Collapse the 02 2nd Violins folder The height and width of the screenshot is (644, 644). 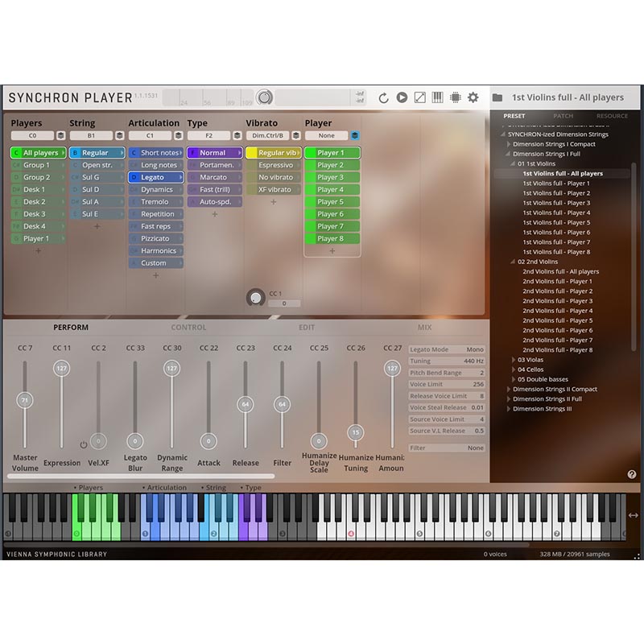pos(513,262)
